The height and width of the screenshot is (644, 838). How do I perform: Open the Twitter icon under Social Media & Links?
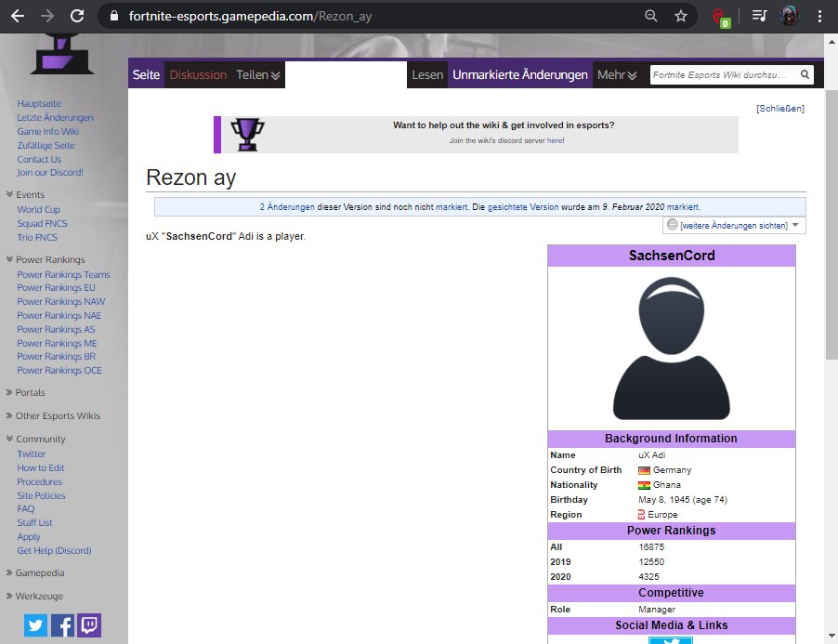[x=670, y=639]
